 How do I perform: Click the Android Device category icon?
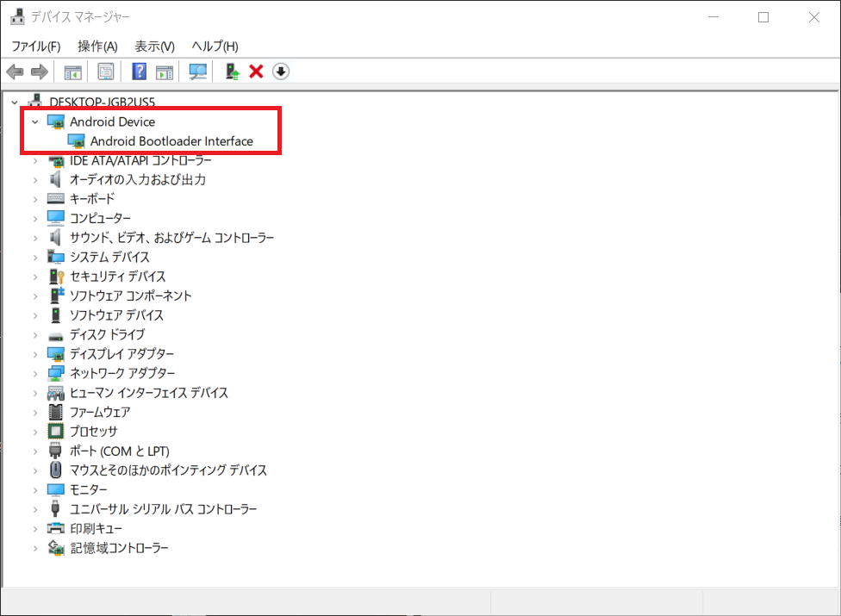(x=56, y=121)
